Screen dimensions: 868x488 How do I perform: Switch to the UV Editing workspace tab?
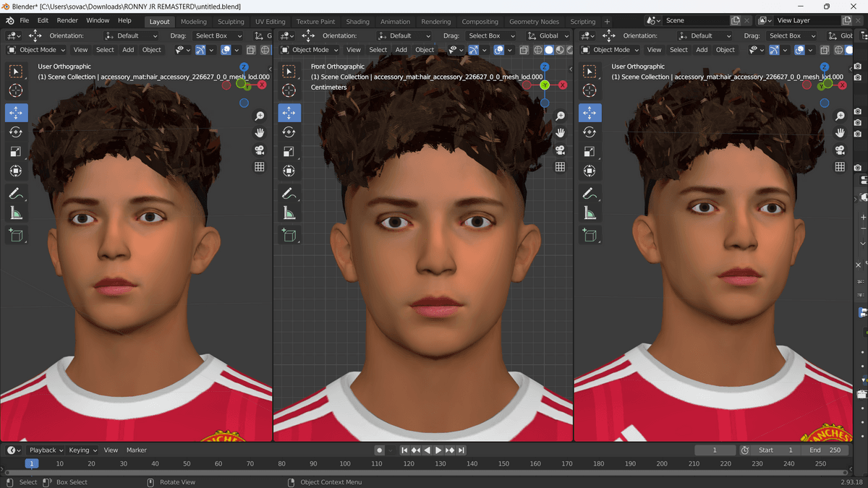(271, 22)
